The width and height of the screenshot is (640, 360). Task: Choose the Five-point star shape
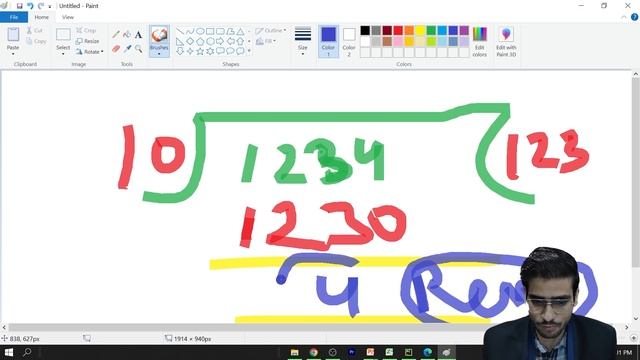pyautogui.click(x=200, y=51)
